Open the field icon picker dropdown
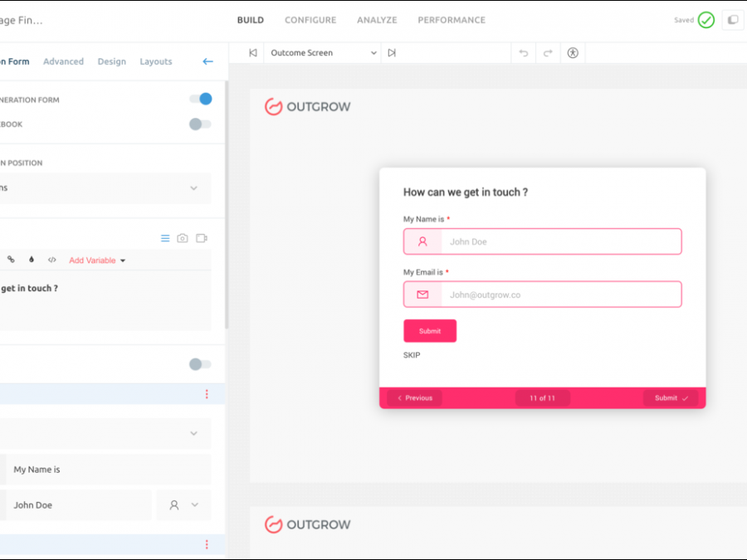 click(x=183, y=504)
